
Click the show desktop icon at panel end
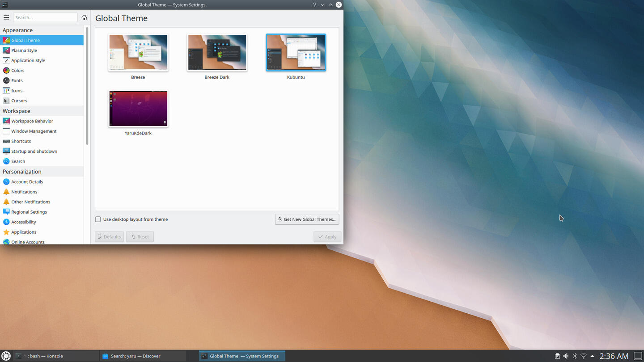638,356
